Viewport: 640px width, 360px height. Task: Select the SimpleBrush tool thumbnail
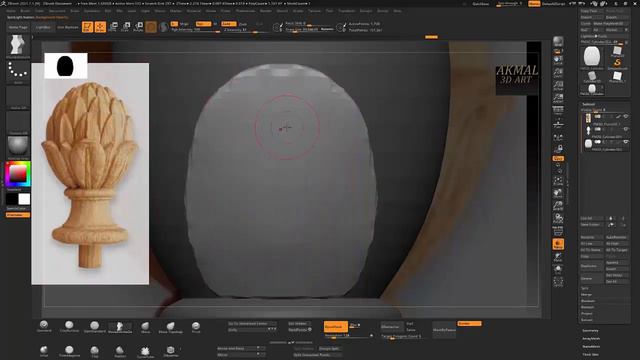coord(617,63)
